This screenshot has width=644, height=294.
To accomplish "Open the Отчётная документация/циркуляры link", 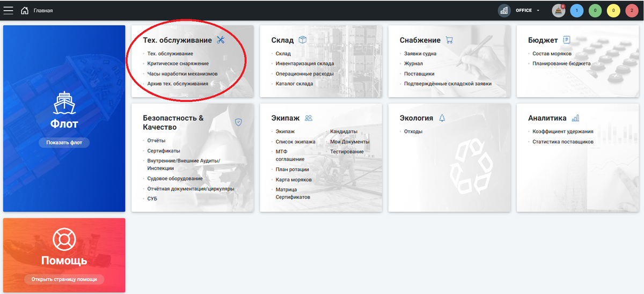I will [191, 189].
